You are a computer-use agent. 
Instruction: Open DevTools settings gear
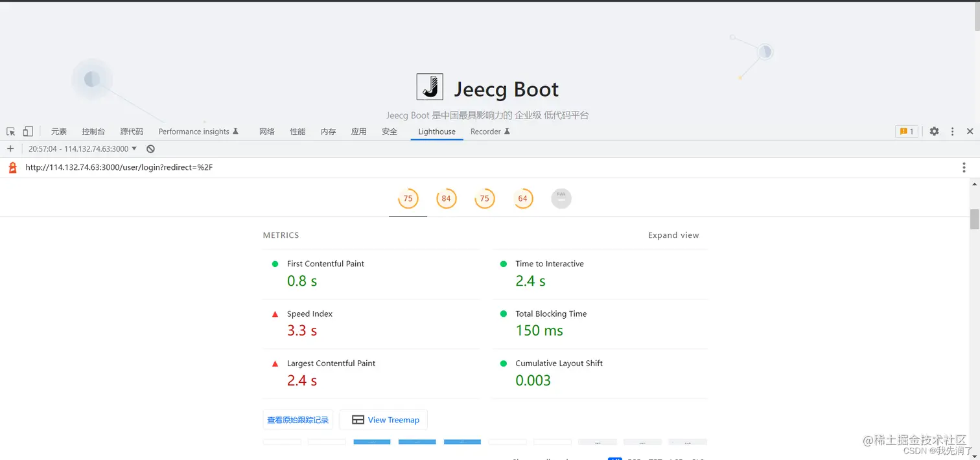coord(933,131)
